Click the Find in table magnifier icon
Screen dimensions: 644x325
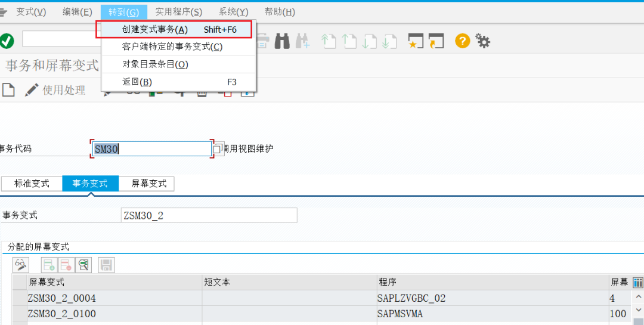click(83, 265)
